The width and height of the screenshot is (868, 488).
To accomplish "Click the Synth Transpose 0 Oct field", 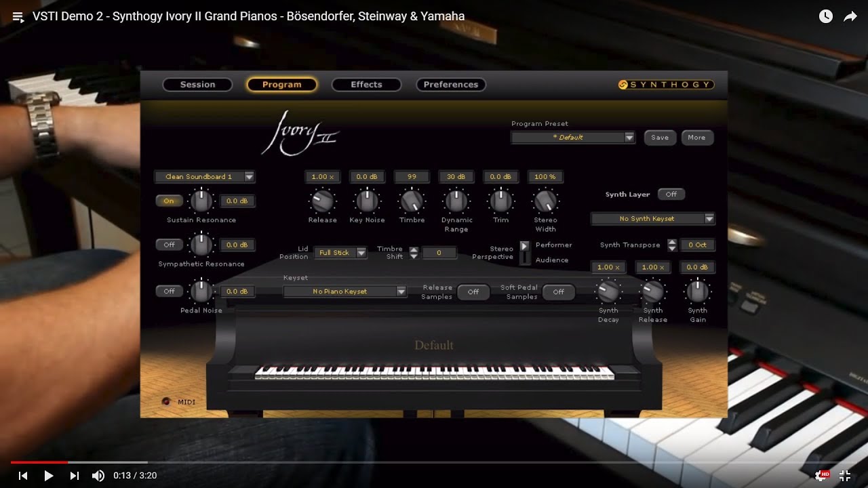I will coord(697,245).
